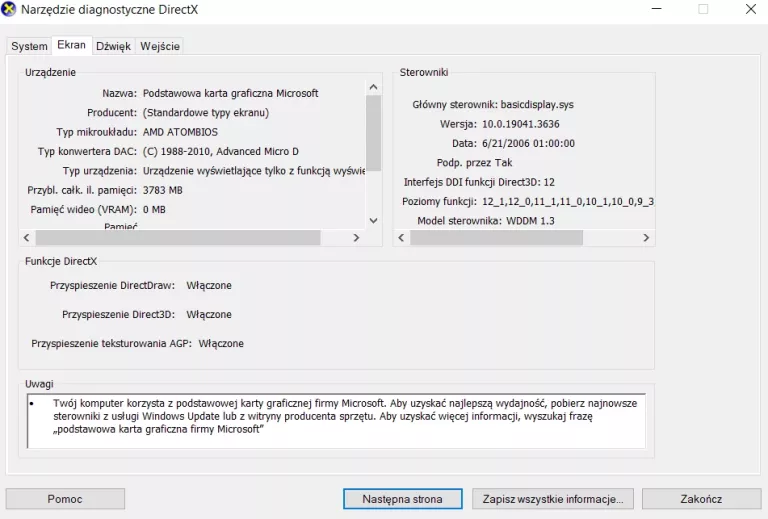Screen dimensions: 768x519
Task: Click scroll right arrow in Urządzenie panel
Action: coord(357,238)
